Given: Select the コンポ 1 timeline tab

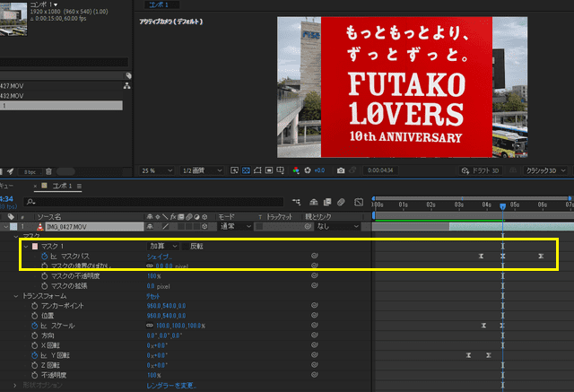Looking at the screenshot, I should tap(62, 186).
